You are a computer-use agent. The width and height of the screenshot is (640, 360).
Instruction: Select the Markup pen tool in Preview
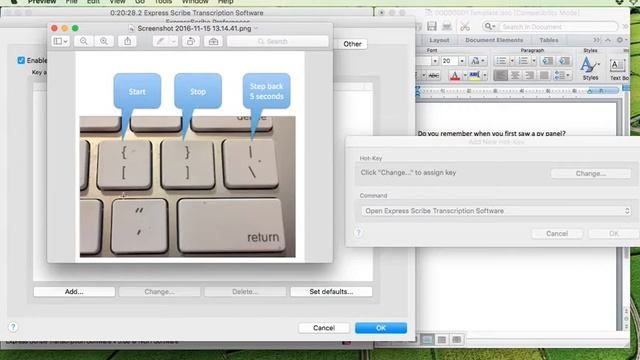160,41
